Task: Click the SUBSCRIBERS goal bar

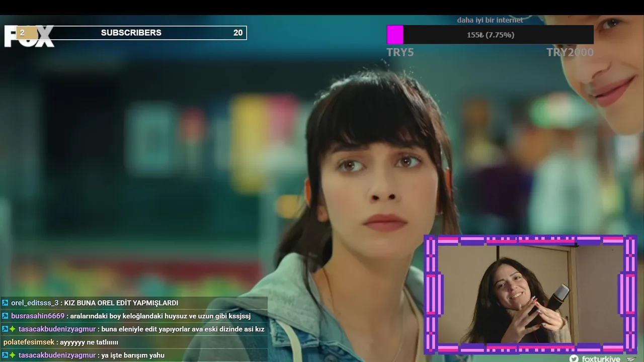Action: (x=131, y=33)
